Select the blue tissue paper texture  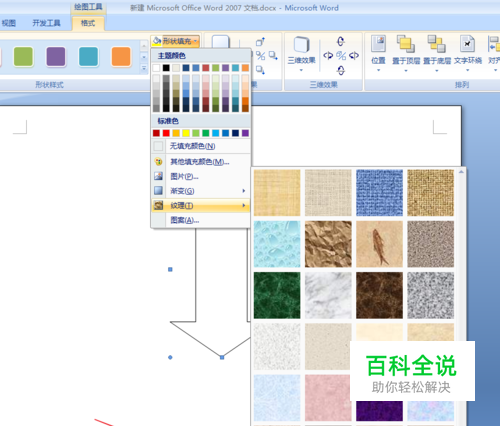pos(277,398)
